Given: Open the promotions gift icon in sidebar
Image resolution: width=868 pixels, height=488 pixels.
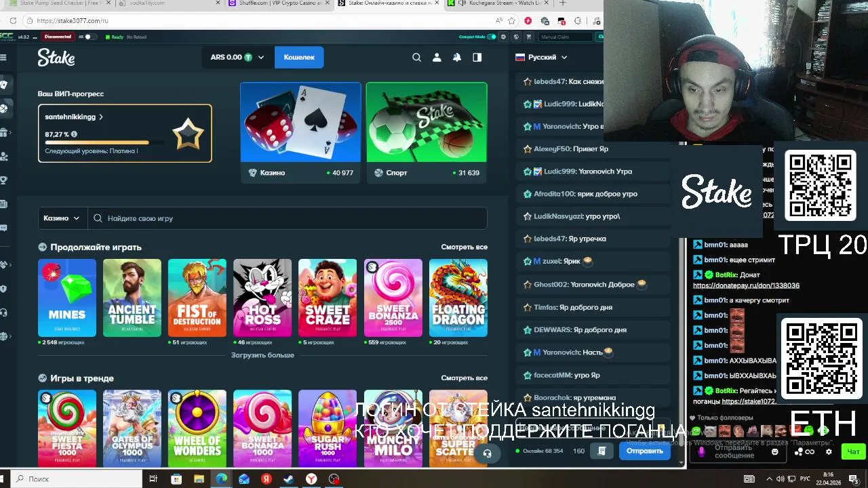Looking at the screenshot, I should (3, 133).
